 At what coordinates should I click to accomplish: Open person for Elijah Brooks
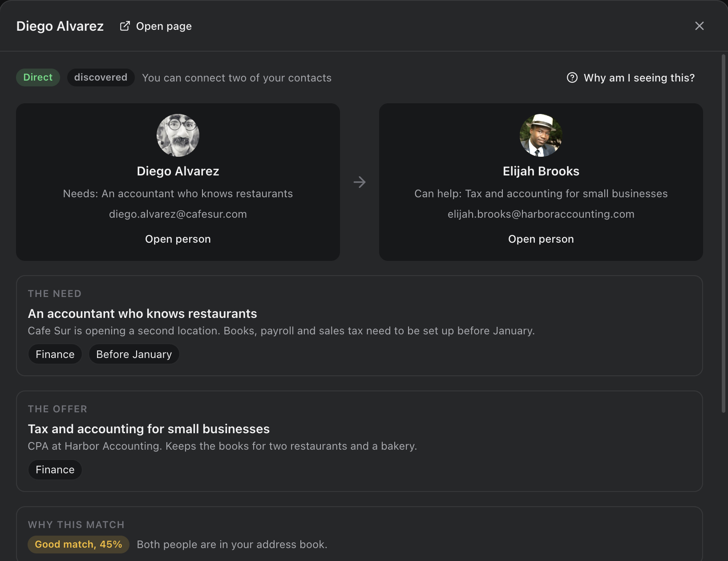541,239
